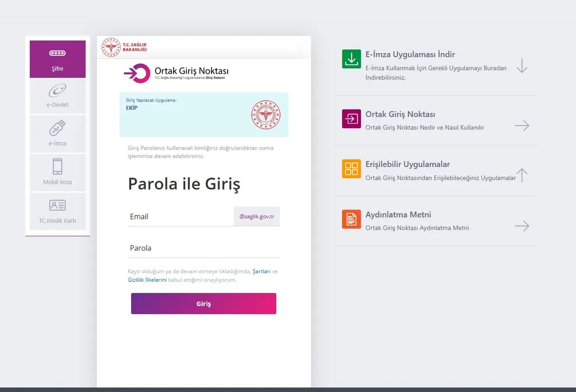Focus the Parola password field

click(203, 248)
